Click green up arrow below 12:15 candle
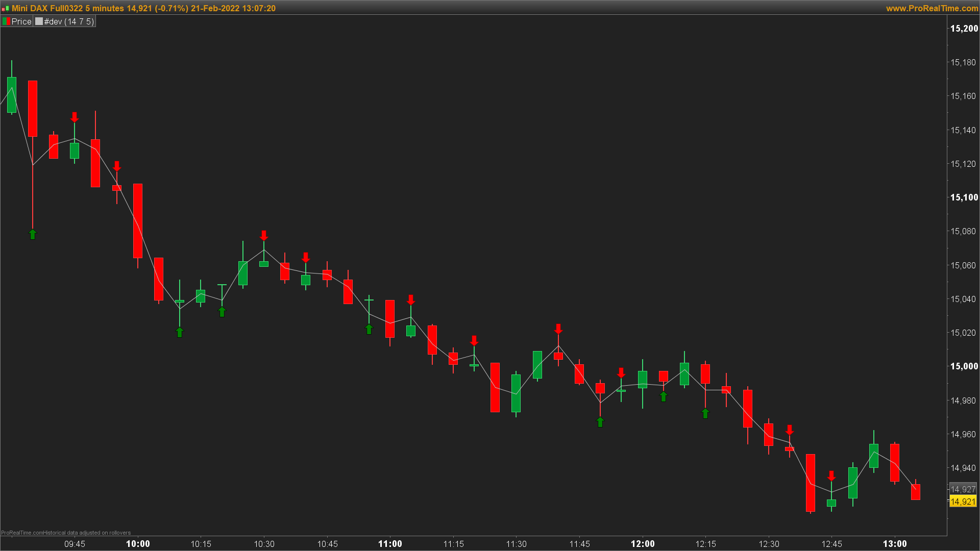 [705, 413]
